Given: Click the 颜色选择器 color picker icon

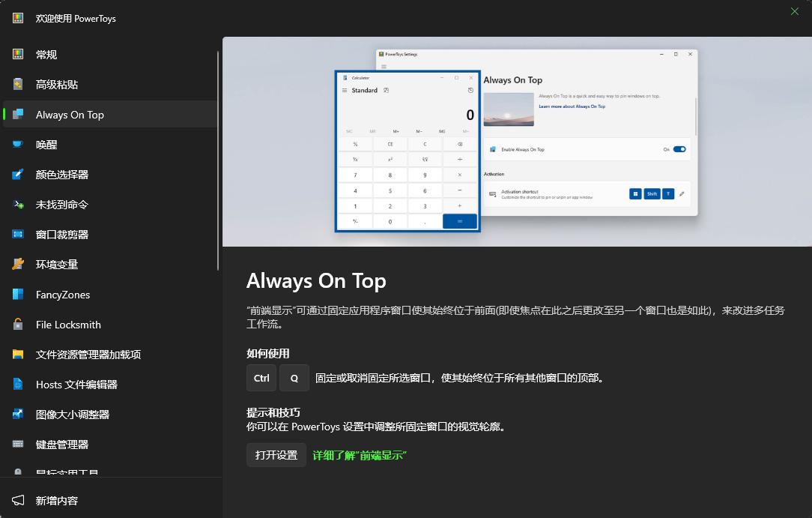Looking at the screenshot, I should pos(18,174).
